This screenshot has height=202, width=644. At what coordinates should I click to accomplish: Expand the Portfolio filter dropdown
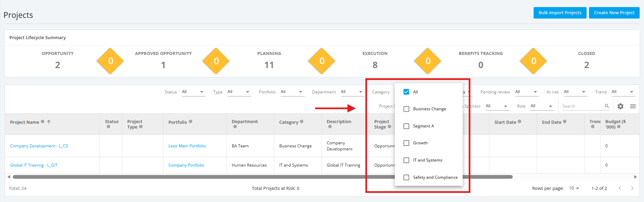coord(292,92)
